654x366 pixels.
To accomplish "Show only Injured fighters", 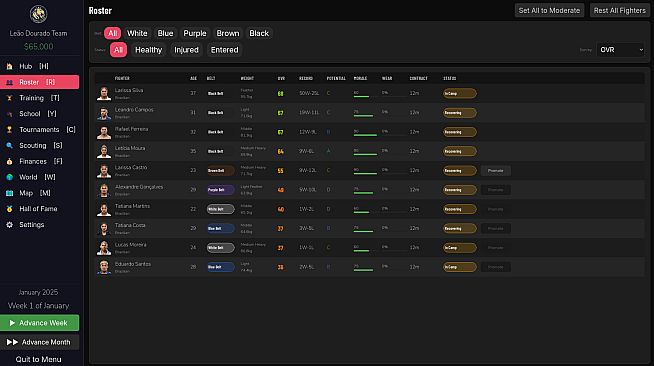I will 186,50.
